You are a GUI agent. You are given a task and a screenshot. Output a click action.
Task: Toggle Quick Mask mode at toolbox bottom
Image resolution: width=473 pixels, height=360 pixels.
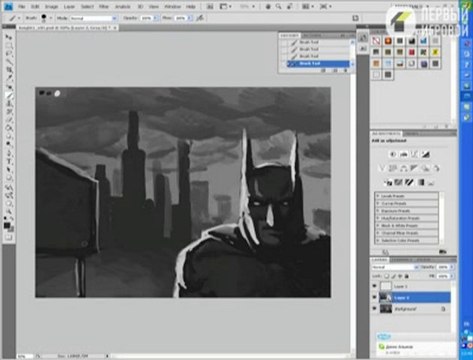click(x=9, y=237)
